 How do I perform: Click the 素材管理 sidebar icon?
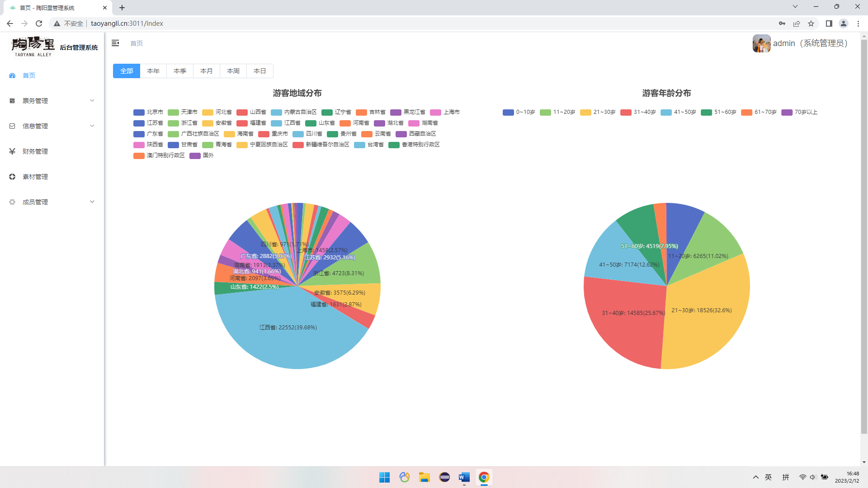(12, 177)
